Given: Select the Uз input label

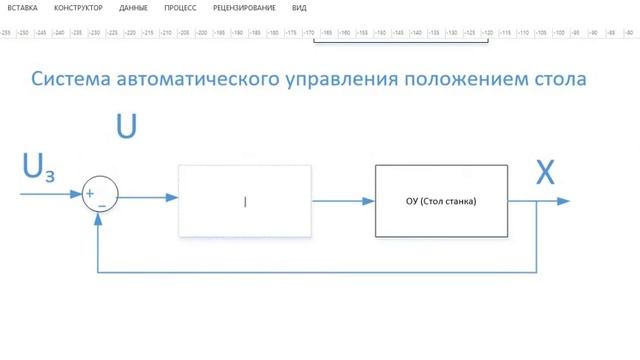Looking at the screenshot, I should (x=38, y=167).
